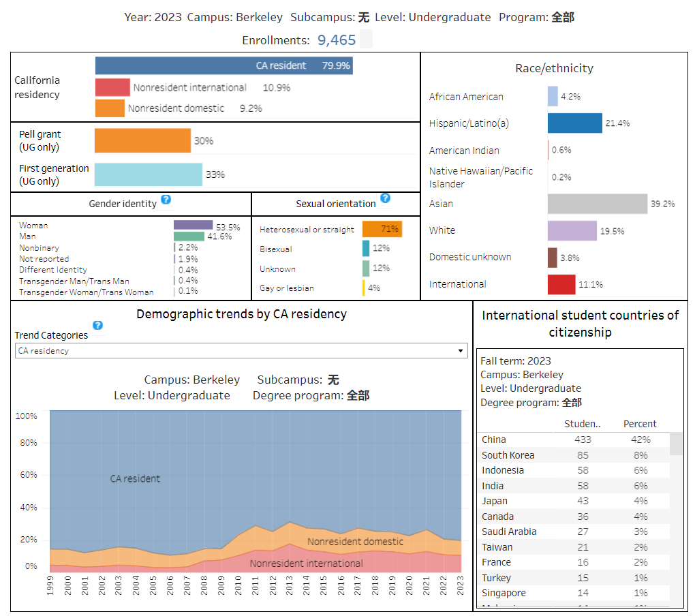
Task: Click the Nonbinary gender label
Action: click(x=39, y=248)
